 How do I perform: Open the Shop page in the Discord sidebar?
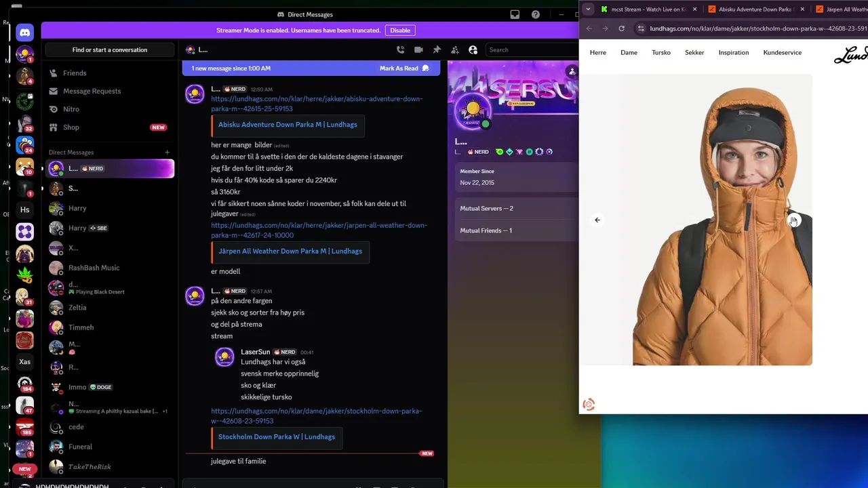point(71,127)
